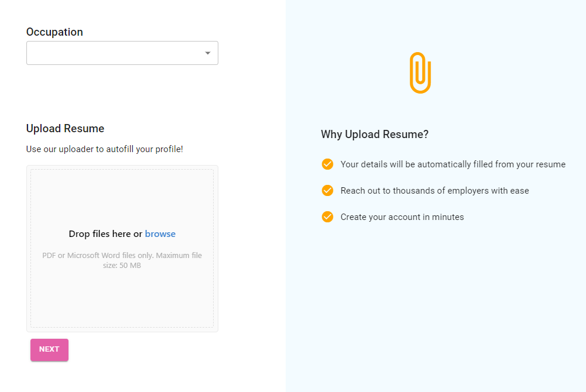
Task: Click 'Reach out to thousands of employers with ease'
Action: point(434,190)
